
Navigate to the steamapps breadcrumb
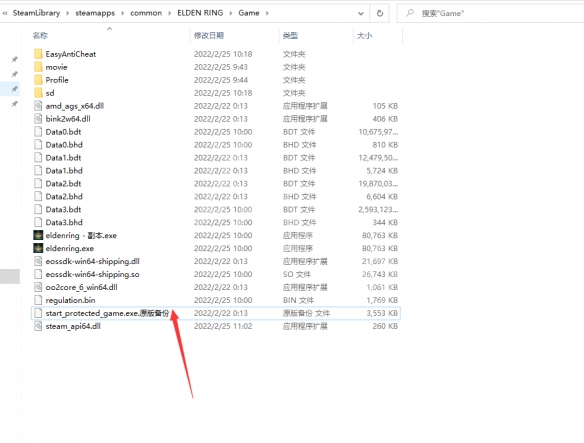(x=95, y=13)
